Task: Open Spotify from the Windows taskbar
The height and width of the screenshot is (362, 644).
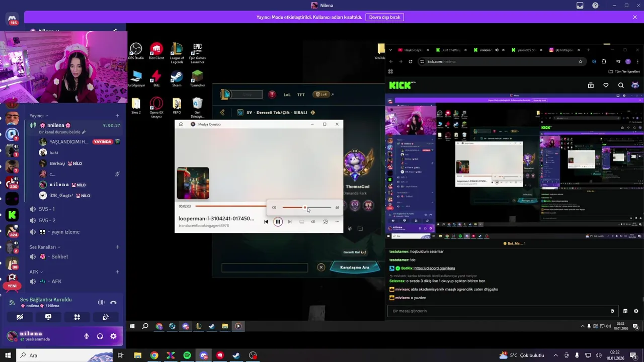Action: pos(187,355)
